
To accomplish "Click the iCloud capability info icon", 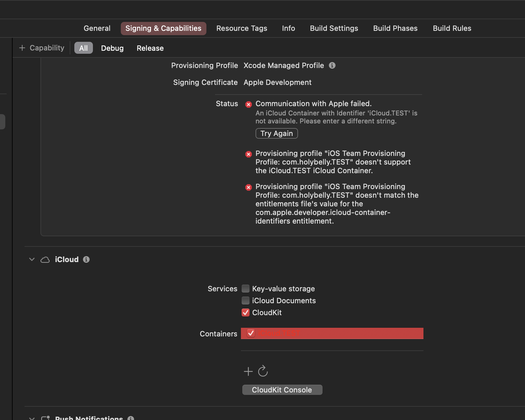I will (86, 259).
